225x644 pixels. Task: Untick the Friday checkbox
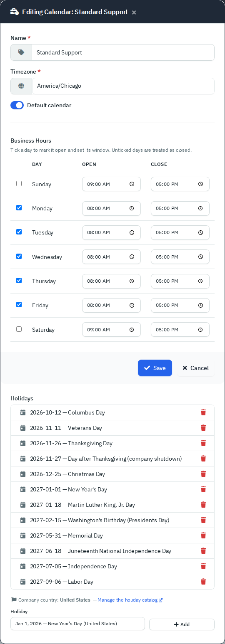19,304
